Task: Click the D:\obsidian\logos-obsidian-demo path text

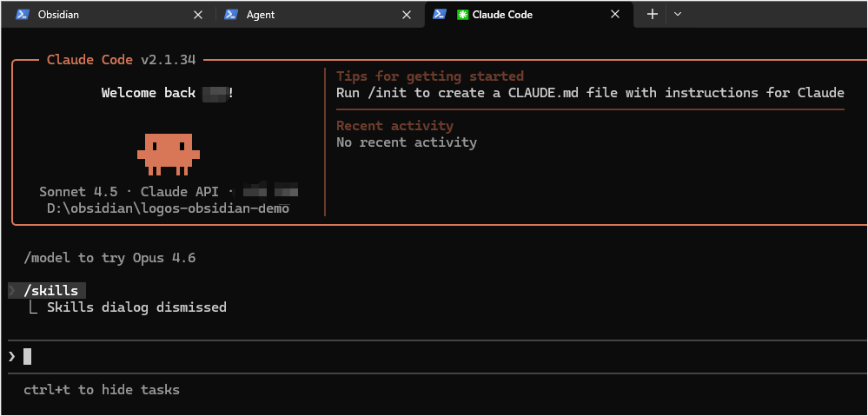Action: coord(168,208)
